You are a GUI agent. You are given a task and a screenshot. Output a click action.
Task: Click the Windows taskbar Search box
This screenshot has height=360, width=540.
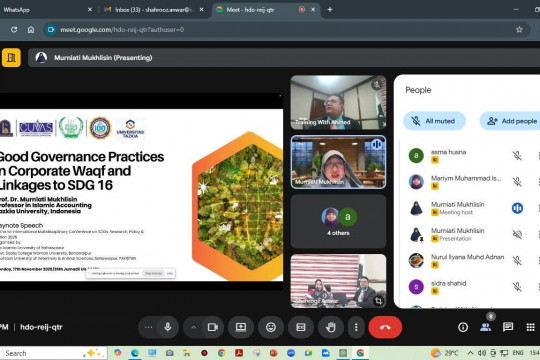53,353
